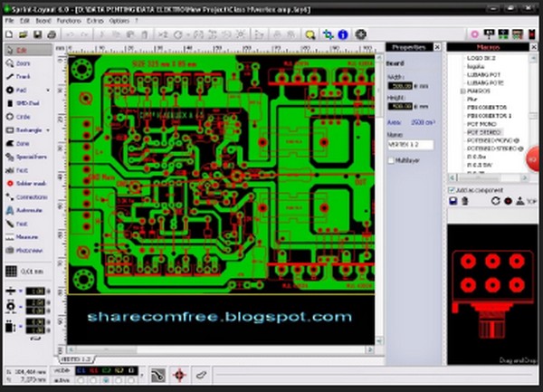The height and width of the screenshot is (392, 543).
Task: Choose the SMD-Pad tool
Action: click(24, 103)
